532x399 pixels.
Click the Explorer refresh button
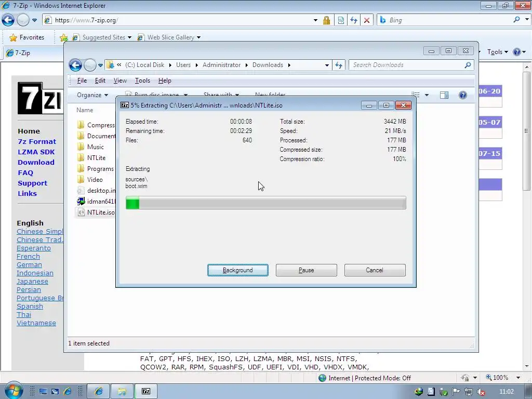[339, 65]
